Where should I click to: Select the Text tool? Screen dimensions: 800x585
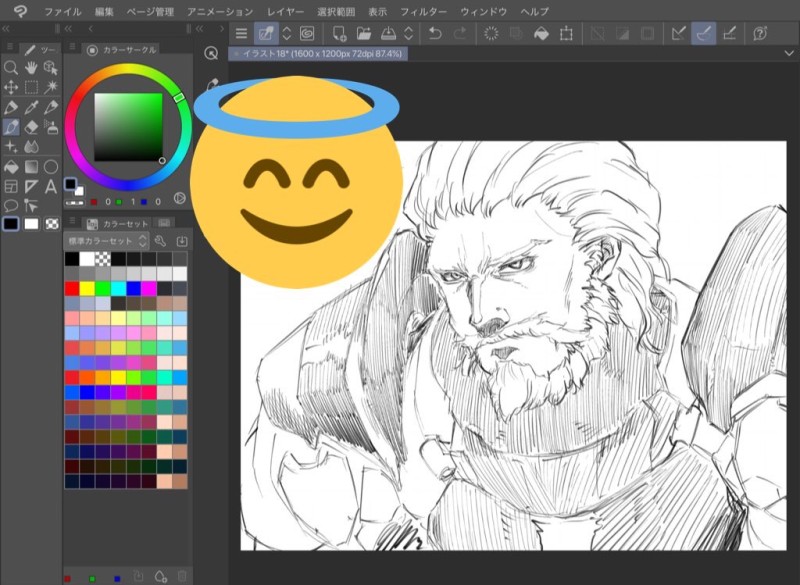coord(50,186)
